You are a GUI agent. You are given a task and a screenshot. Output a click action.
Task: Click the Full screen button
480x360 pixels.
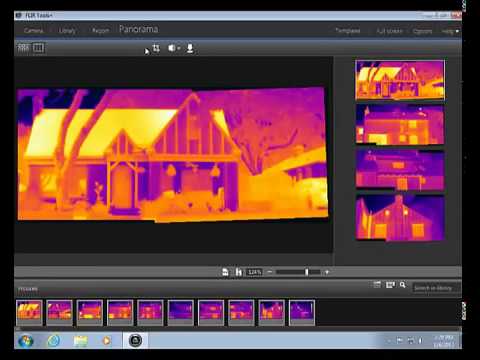[x=389, y=31]
